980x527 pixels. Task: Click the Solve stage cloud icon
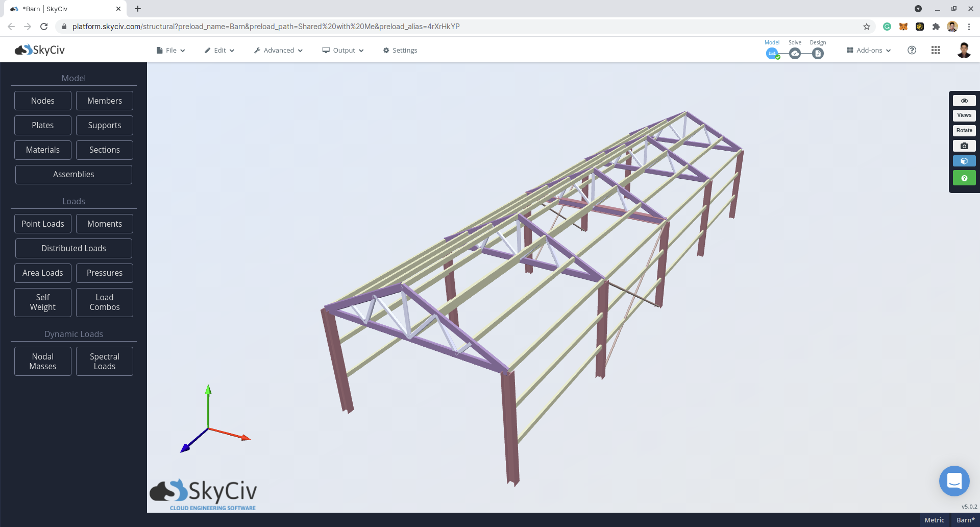[795, 53]
